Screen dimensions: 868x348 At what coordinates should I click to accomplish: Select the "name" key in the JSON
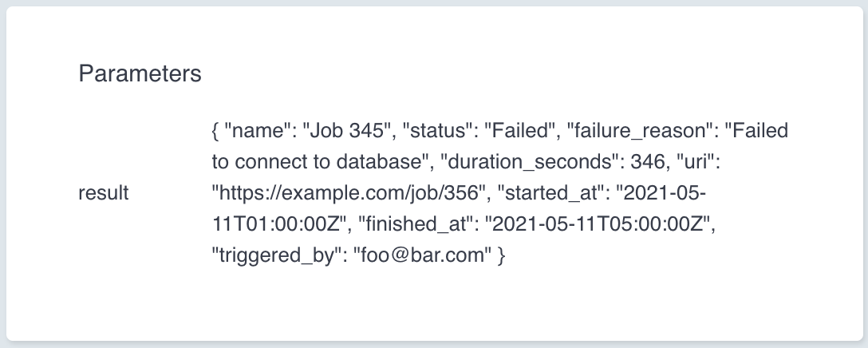click(251, 131)
